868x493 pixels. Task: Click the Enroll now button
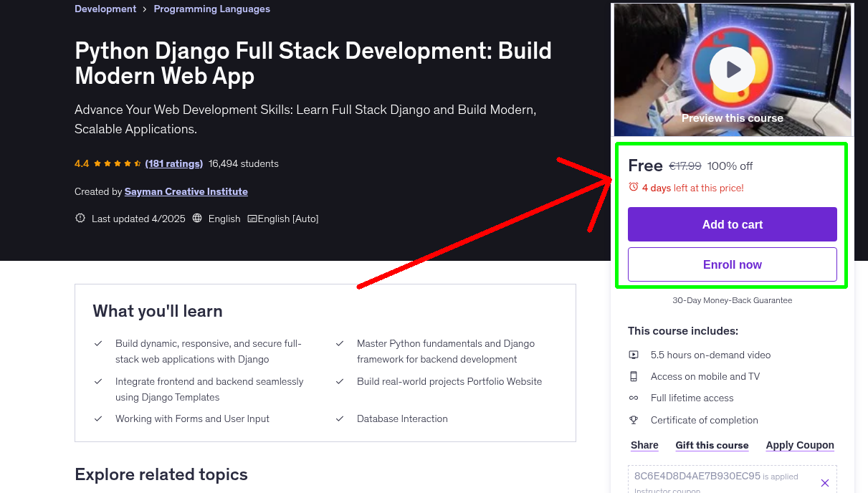(x=732, y=264)
